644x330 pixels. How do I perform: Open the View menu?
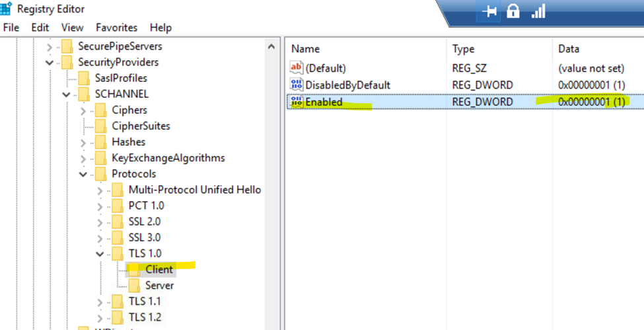coord(72,28)
